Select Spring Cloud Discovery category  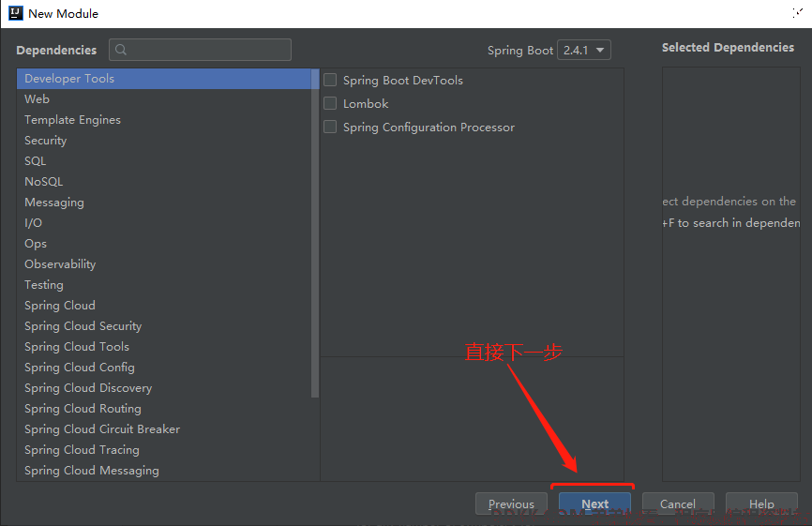point(164,388)
